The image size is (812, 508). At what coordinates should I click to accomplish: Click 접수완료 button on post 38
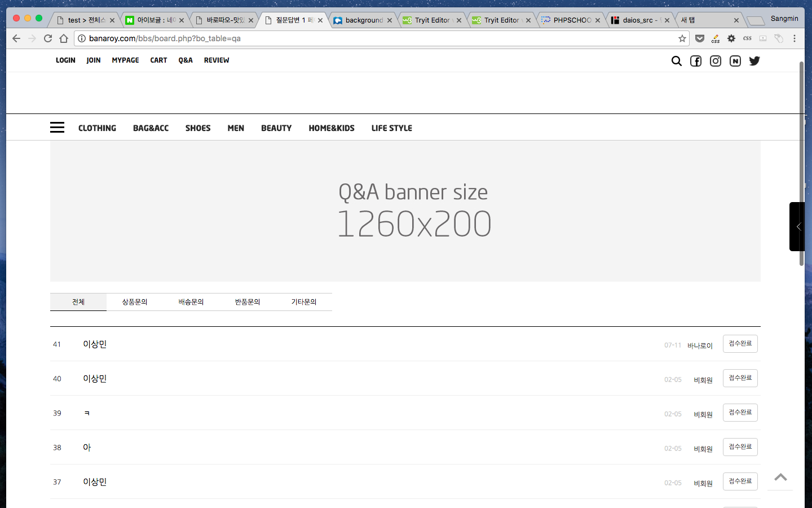(740, 447)
